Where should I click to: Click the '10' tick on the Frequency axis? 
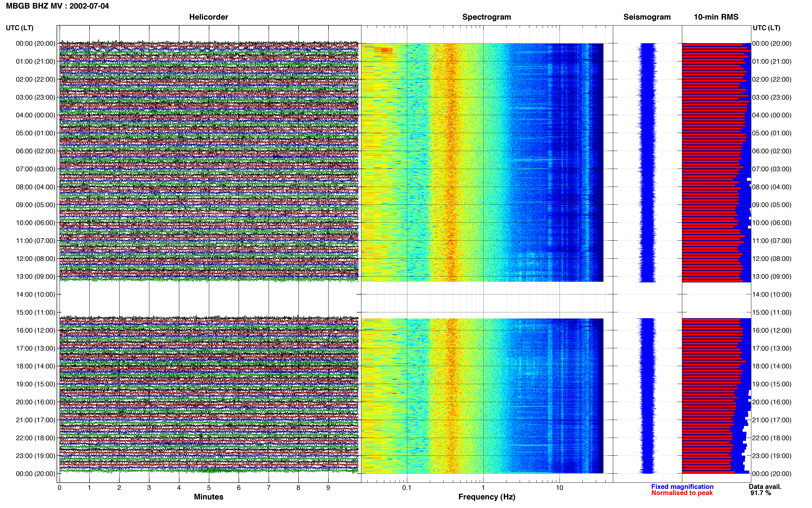(559, 488)
